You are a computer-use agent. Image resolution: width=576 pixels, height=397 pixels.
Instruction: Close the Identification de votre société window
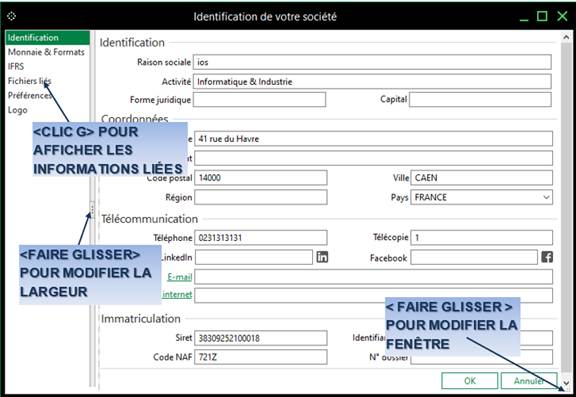click(x=562, y=16)
